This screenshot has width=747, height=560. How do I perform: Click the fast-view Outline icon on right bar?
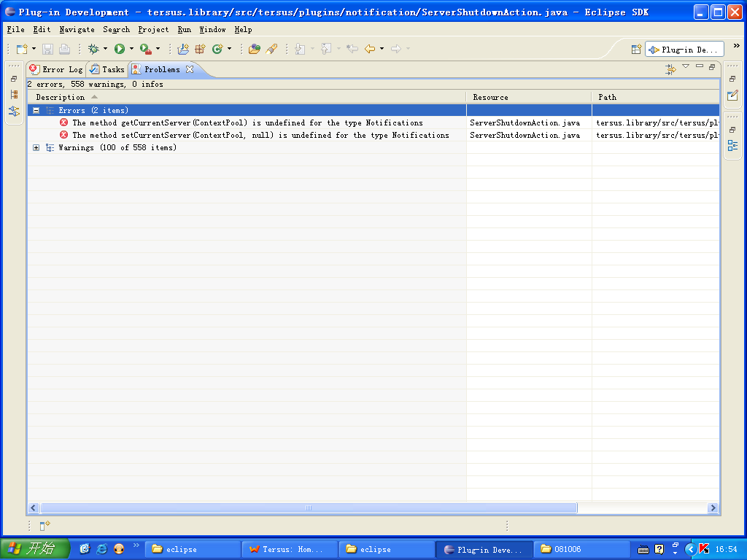(x=732, y=146)
